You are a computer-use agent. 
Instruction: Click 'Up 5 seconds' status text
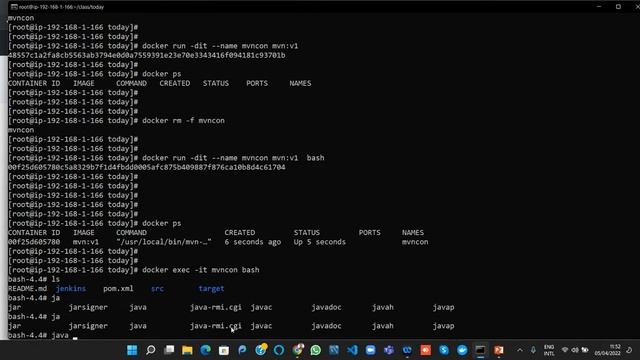[320, 242]
